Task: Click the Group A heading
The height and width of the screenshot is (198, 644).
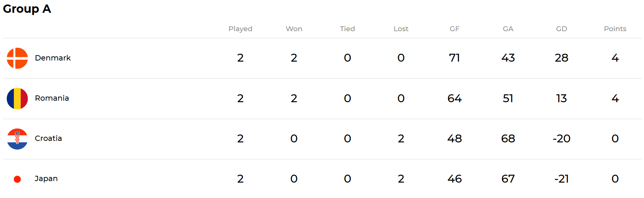Action: point(27,9)
